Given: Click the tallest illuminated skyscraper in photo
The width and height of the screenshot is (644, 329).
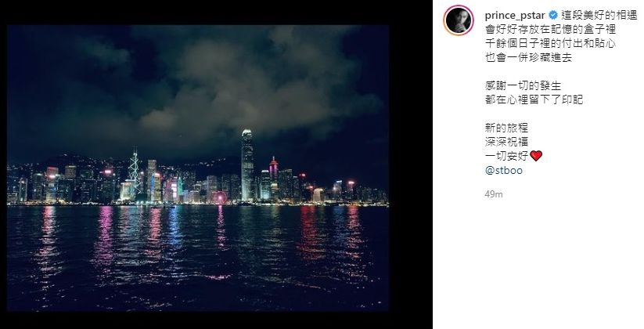Looking at the screenshot, I should [x=246, y=165].
